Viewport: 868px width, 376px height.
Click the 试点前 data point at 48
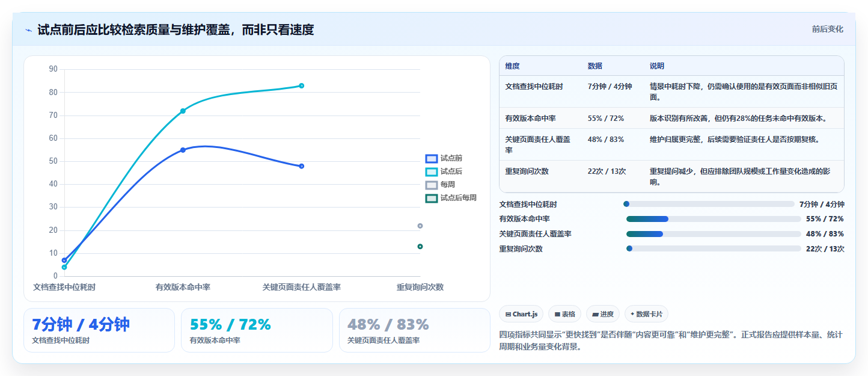[301, 166]
